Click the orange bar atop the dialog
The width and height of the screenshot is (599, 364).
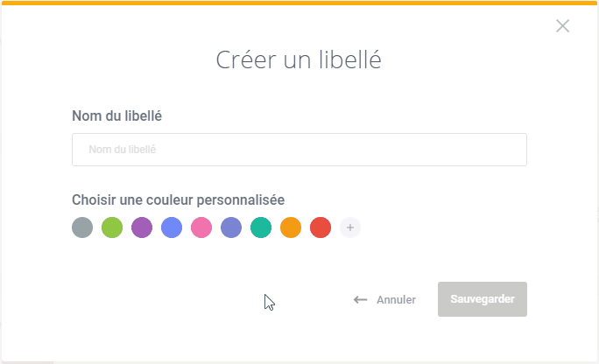click(x=299, y=3)
